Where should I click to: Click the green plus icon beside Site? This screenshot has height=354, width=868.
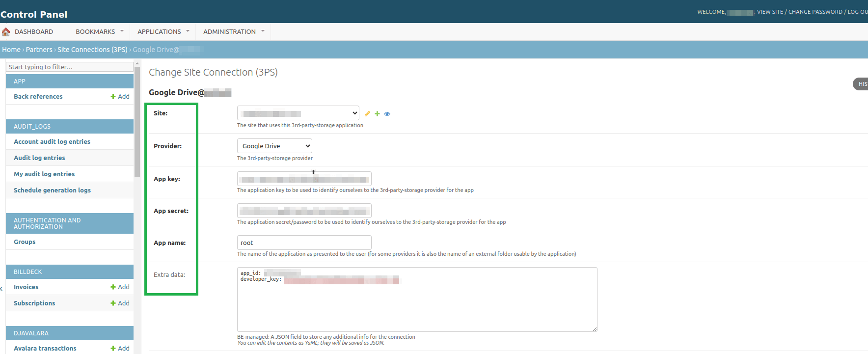click(x=377, y=113)
